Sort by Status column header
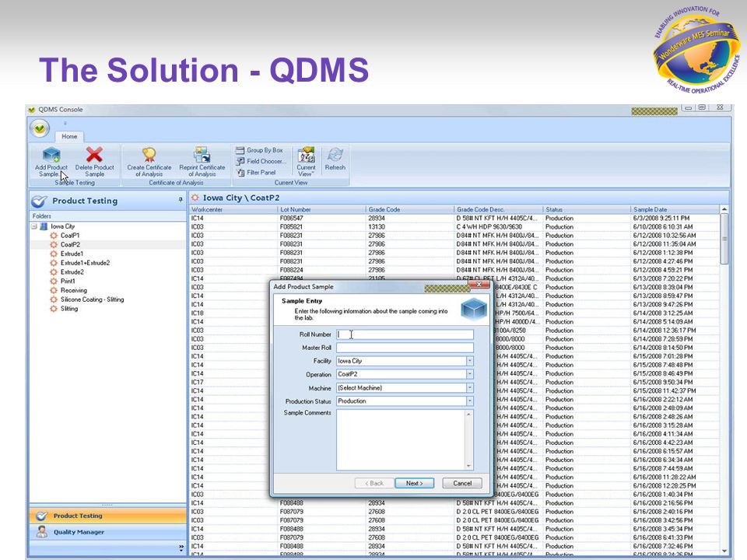 (587, 209)
